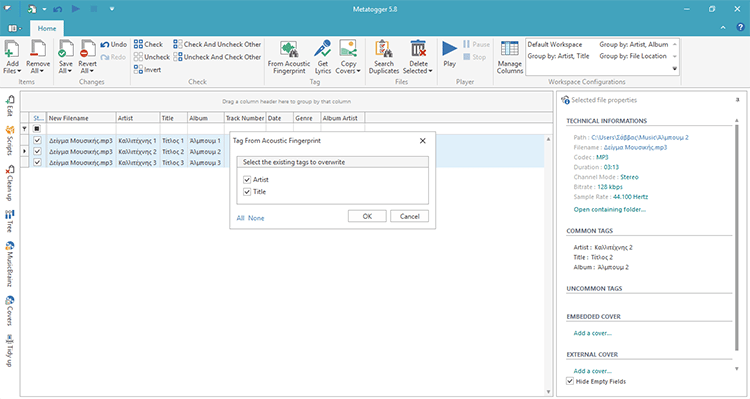Click the Uncheck items button
The image size is (750, 399).
pos(152,57)
